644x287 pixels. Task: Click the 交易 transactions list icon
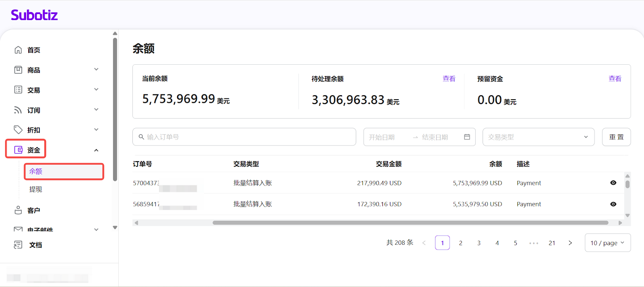tap(18, 90)
